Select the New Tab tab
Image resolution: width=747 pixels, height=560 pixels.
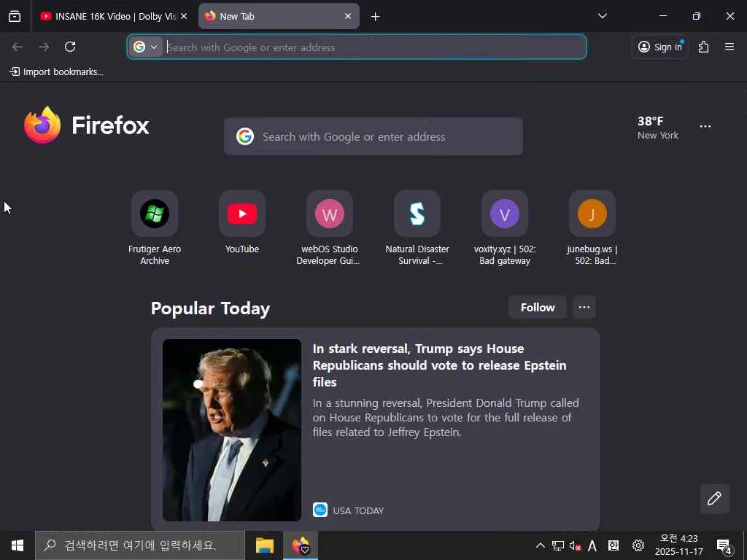click(x=279, y=16)
